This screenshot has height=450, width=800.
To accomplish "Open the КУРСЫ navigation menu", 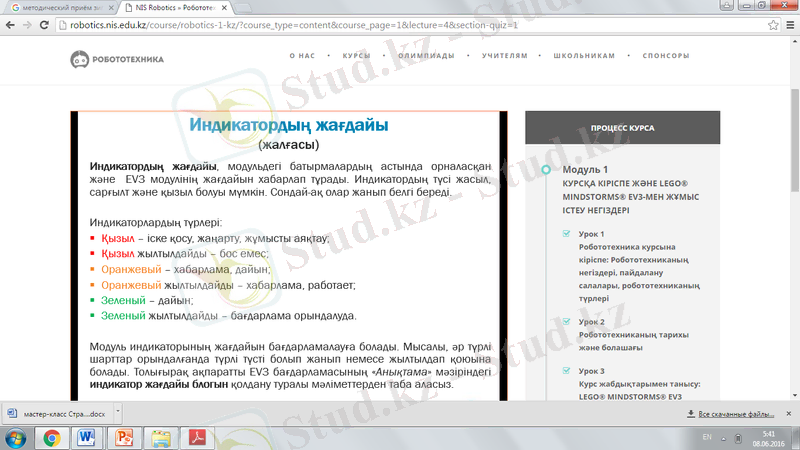I will [356, 58].
